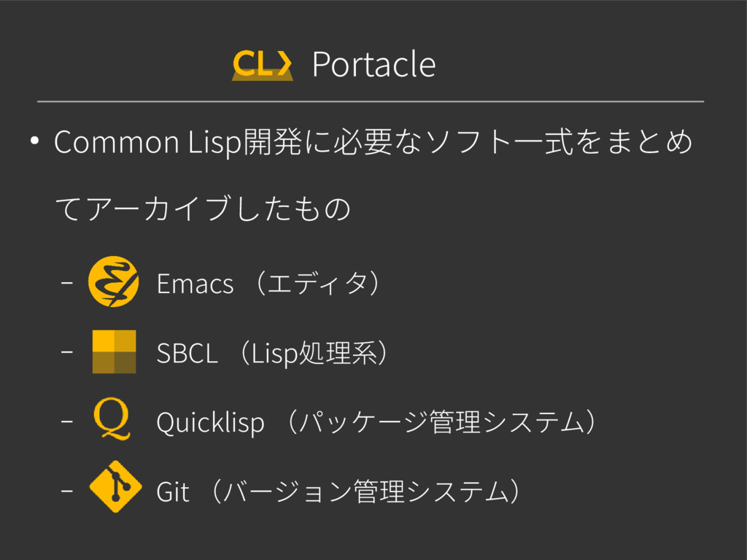Viewport: 747px width, 560px height.
Task: Click the main bullet point dot
Action: pos(34,141)
